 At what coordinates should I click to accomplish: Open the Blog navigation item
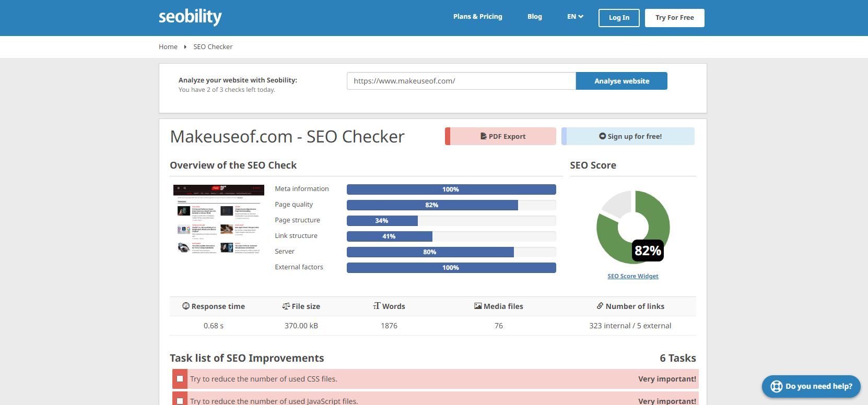(x=535, y=17)
